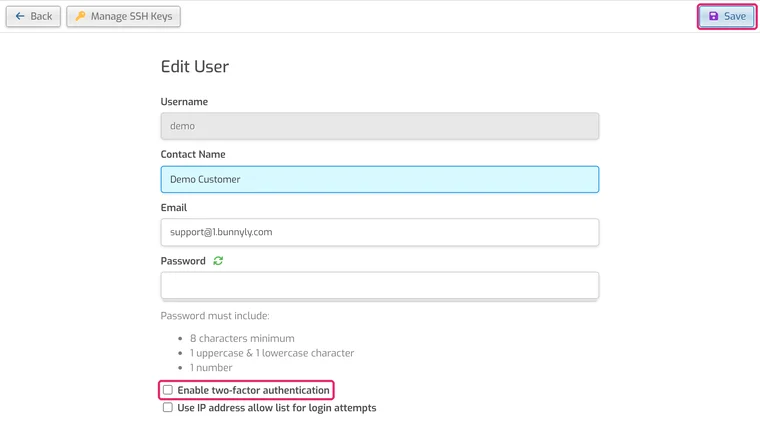Click the Back button
760x431 pixels.
click(x=33, y=16)
